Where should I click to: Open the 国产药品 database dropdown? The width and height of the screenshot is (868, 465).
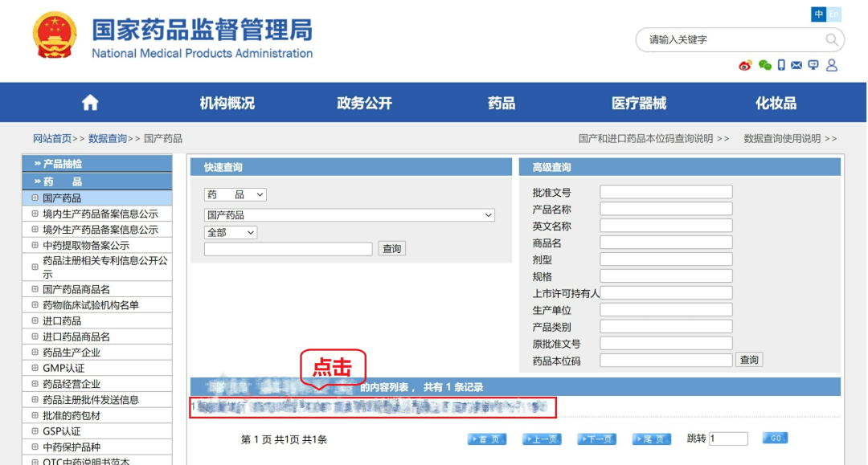click(350, 215)
